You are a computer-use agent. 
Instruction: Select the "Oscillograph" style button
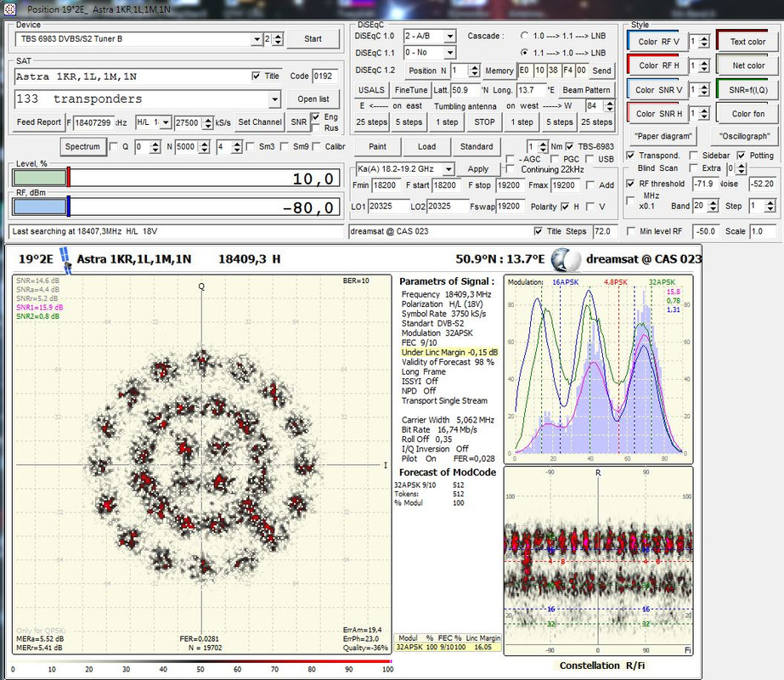click(744, 136)
